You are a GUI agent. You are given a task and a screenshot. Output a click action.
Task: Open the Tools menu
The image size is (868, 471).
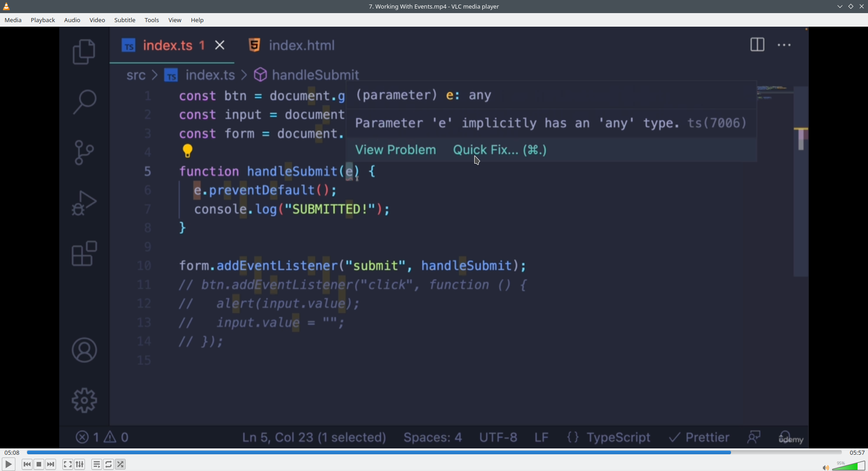(x=152, y=20)
